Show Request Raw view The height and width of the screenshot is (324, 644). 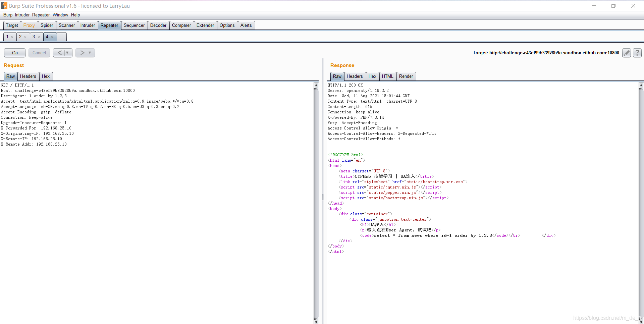pyautogui.click(x=11, y=76)
